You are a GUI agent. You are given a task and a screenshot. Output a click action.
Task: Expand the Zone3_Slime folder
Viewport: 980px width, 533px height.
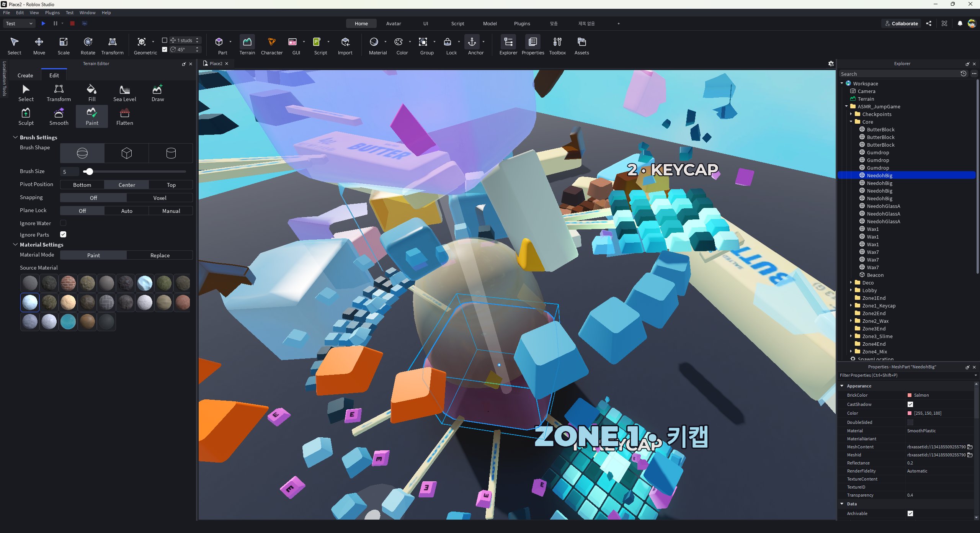click(x=851, y=336)
